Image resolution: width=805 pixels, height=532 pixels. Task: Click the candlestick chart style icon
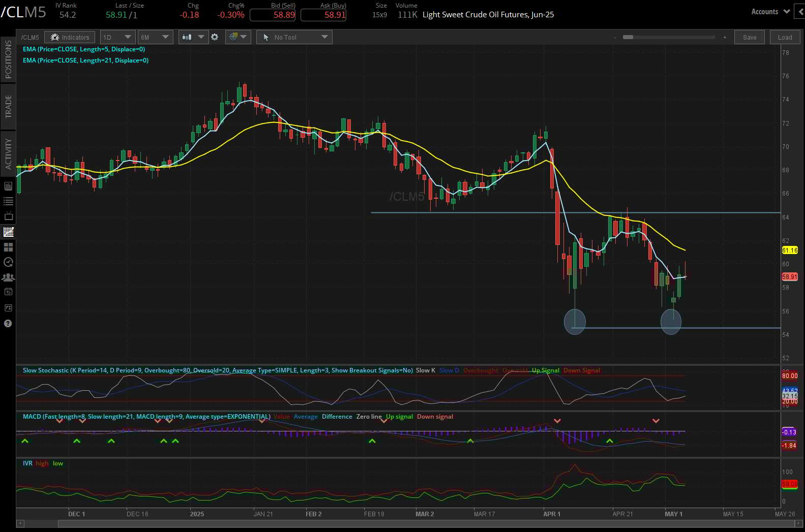187,37
